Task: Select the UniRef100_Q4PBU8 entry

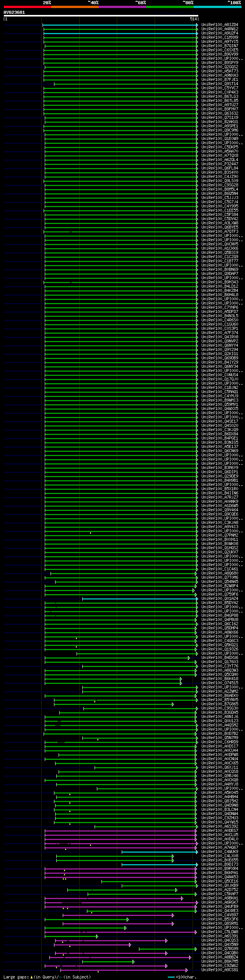Action: pyautogui.click(x=220, y=620)
